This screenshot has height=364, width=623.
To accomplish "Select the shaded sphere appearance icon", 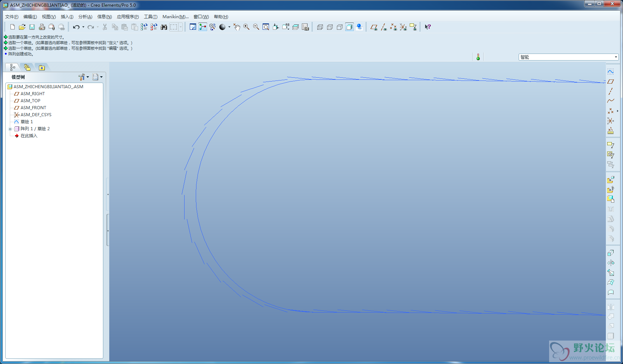I will [x=222, y=27].
